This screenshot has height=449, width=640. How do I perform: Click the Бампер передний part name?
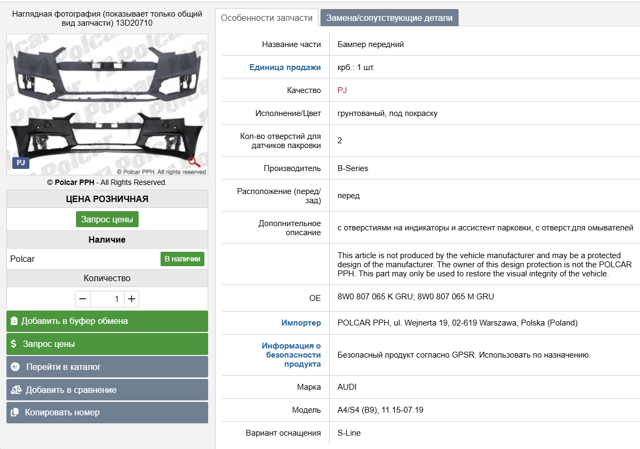[x=371, y=44]
